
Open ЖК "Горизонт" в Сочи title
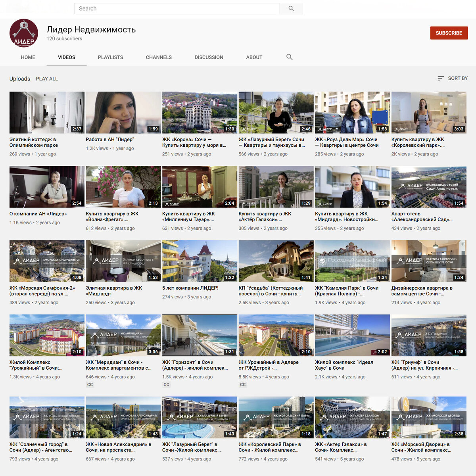195,365
